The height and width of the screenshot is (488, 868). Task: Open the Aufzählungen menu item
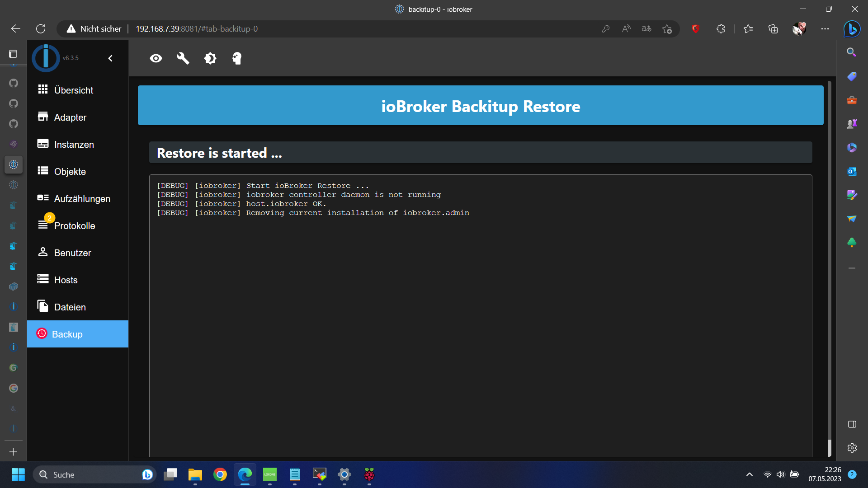[78, 198]
